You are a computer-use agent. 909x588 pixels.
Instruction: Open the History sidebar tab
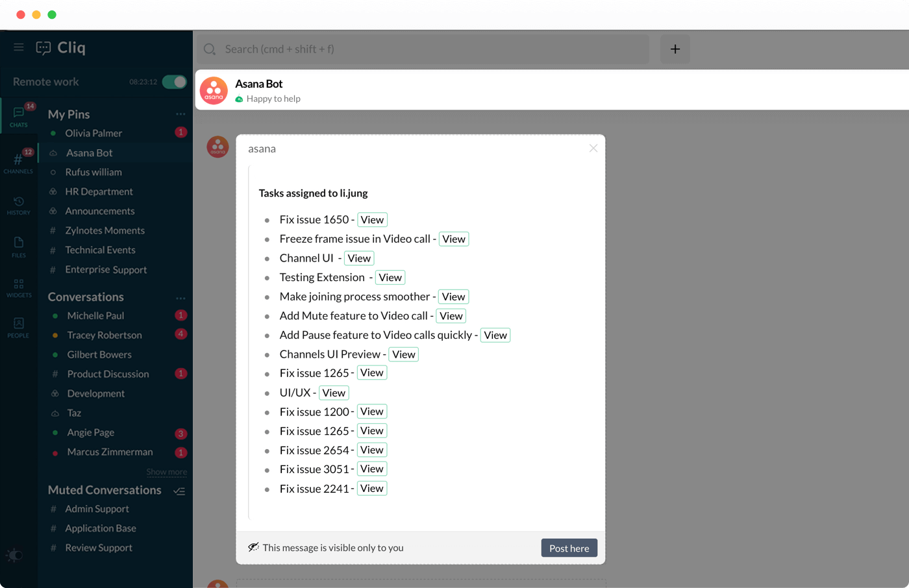[x=18, y=206]
